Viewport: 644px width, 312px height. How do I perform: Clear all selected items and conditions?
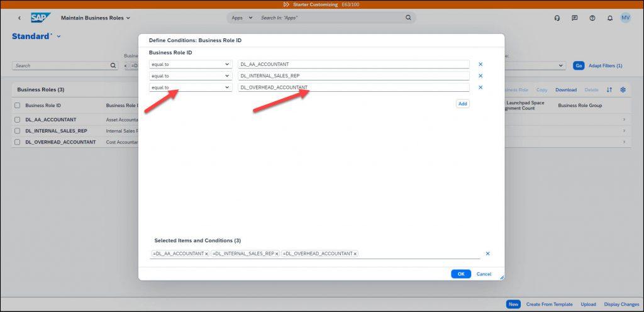487,253
